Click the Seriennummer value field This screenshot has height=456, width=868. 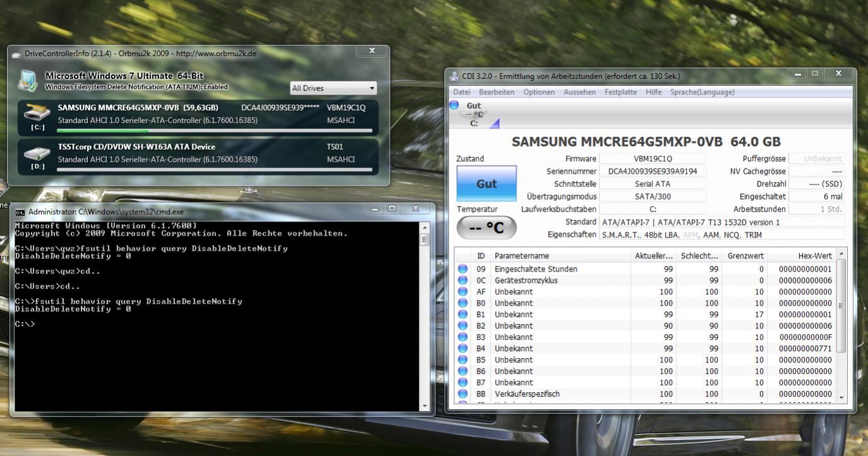click(x=653, y=171)
